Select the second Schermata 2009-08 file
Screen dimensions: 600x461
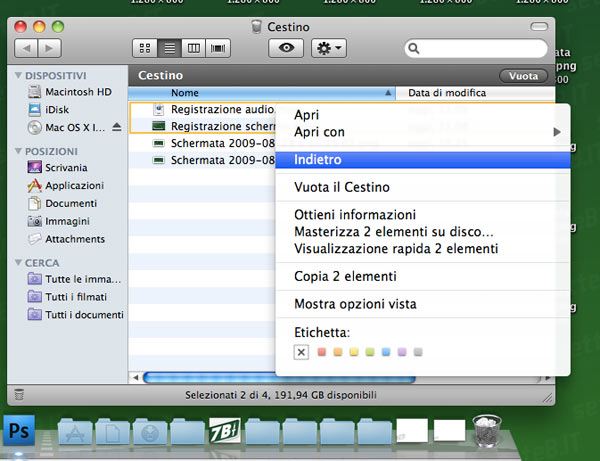pyautogui.click(x=223, y=160)
